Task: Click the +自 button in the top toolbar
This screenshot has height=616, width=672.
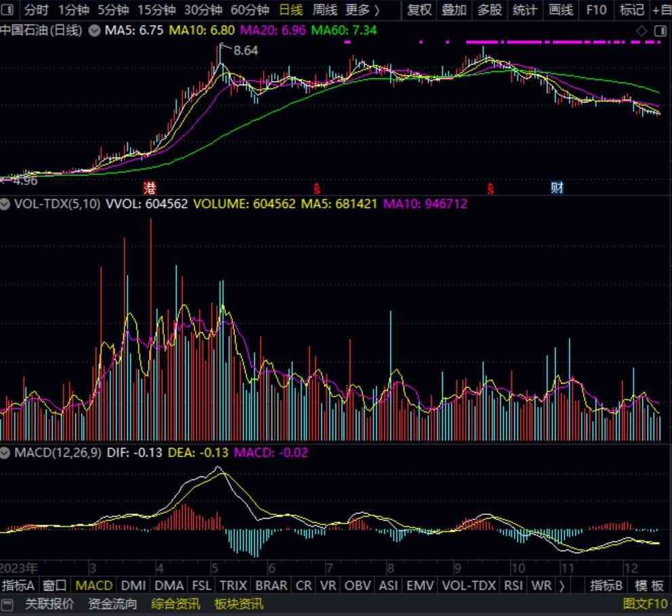Action: (x=661, y=10)
